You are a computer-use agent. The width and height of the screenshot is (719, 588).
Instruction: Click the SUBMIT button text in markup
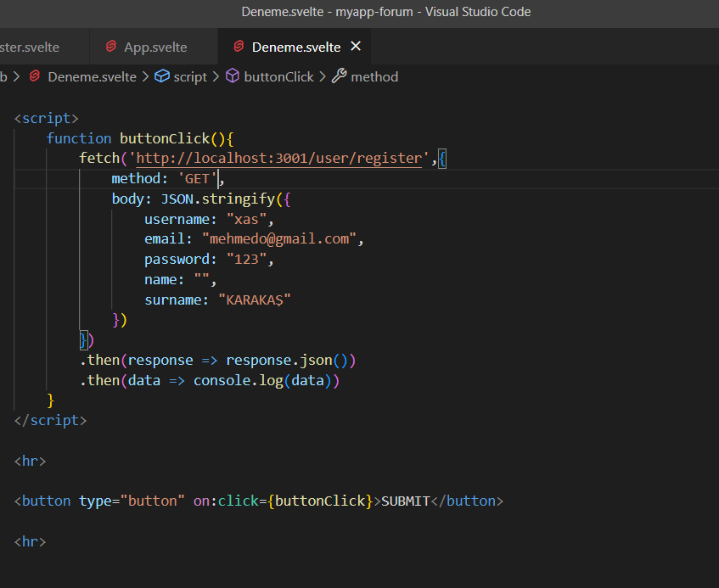(x=406, y=501)
